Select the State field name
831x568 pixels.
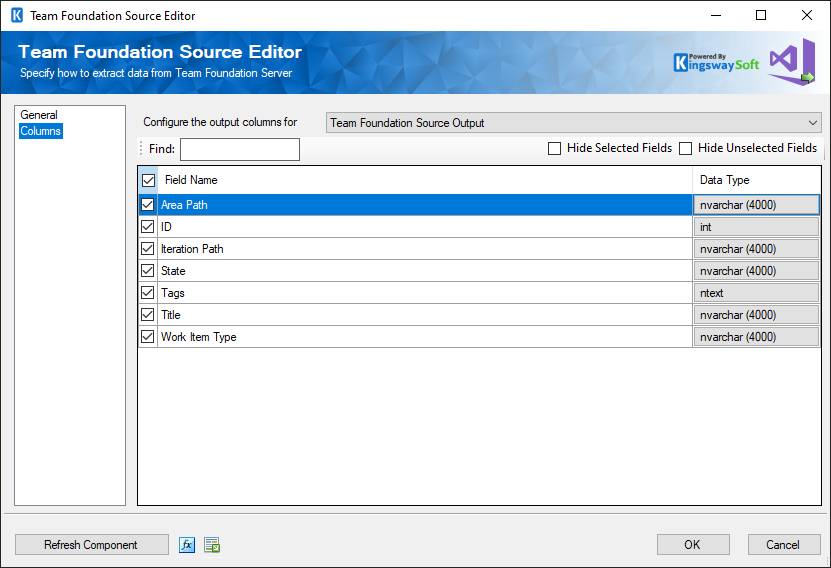pyautogui.click(x=173, y=271)
